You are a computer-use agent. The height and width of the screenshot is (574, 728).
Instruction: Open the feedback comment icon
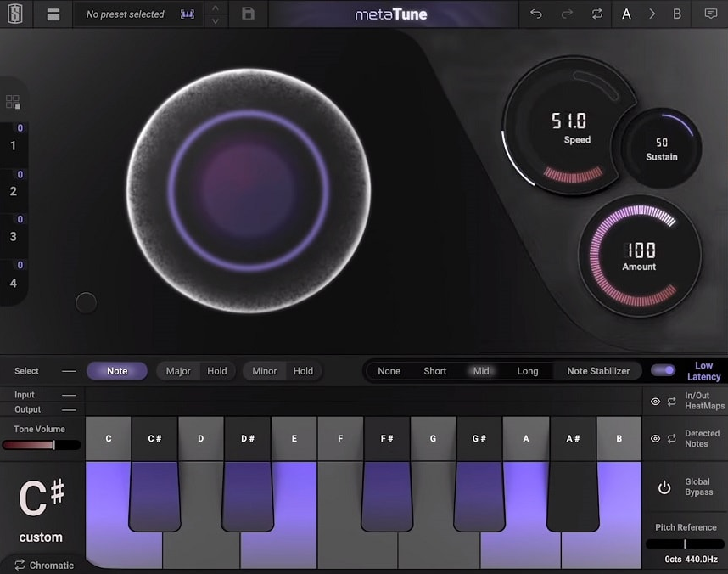[x=708, y=14]
